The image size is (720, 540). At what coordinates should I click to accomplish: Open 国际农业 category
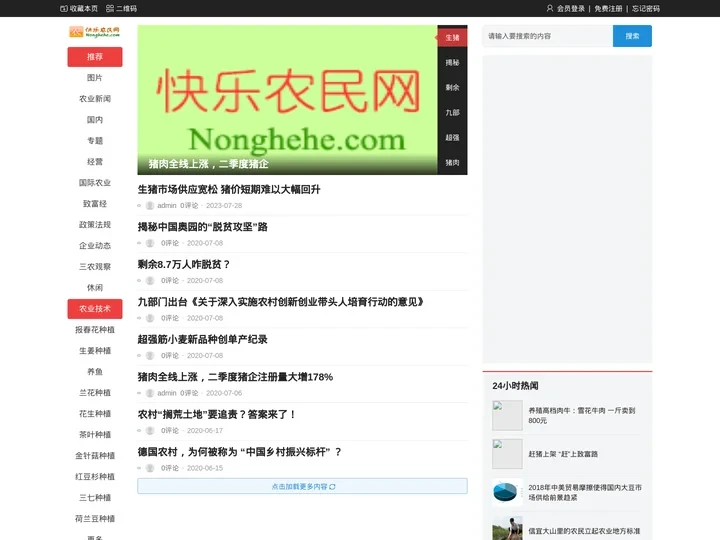tap(95, 183)
